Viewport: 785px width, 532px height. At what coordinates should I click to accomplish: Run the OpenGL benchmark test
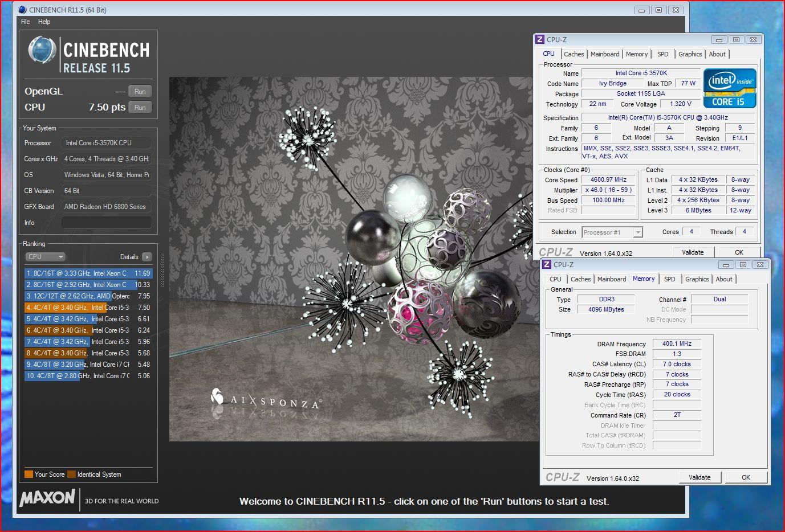140,91
